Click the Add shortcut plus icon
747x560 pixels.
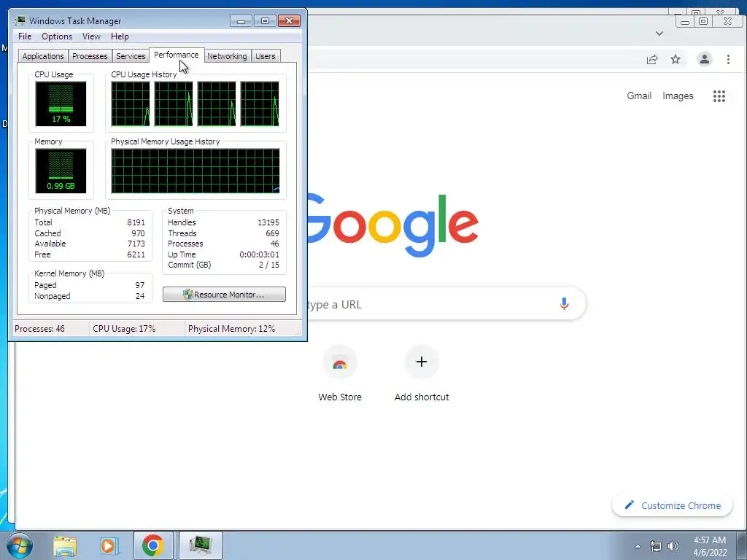pyautogui.click(x=421, y=362)
